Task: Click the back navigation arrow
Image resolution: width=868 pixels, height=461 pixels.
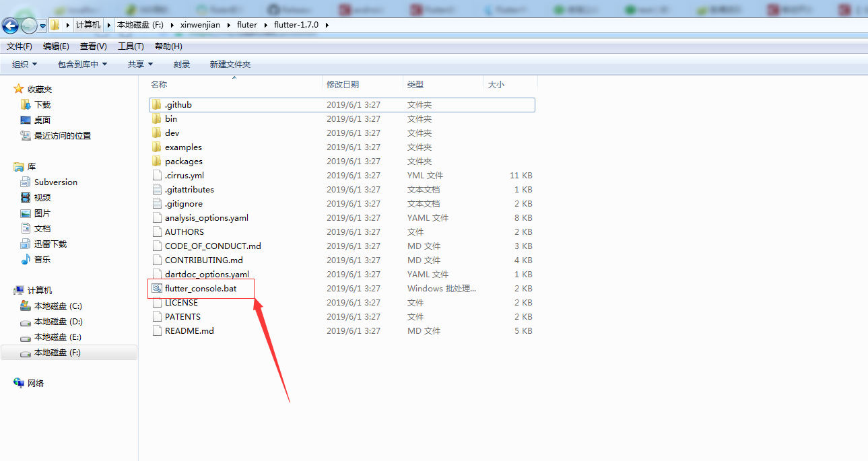Action: pyautogui.click(x=9, y=25)
